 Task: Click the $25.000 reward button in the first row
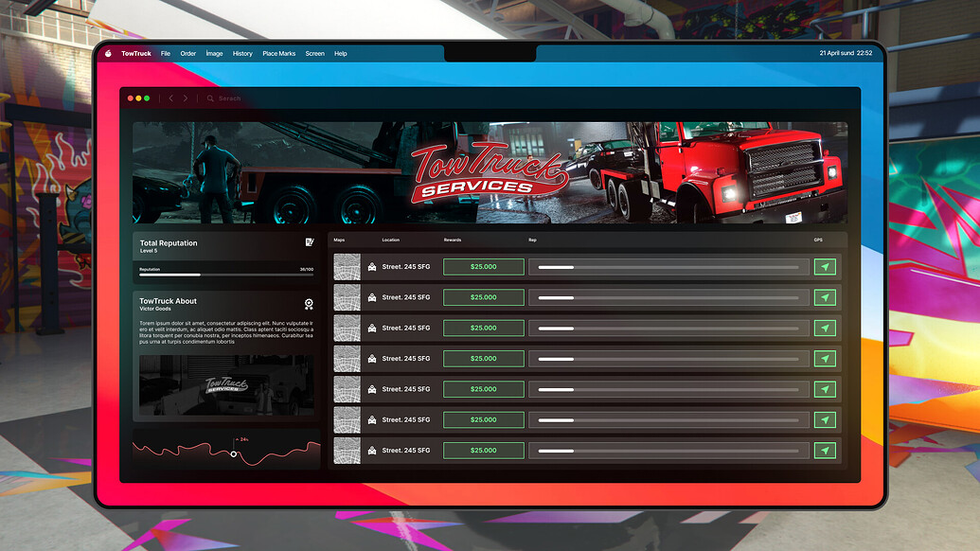tap(483, 267)
